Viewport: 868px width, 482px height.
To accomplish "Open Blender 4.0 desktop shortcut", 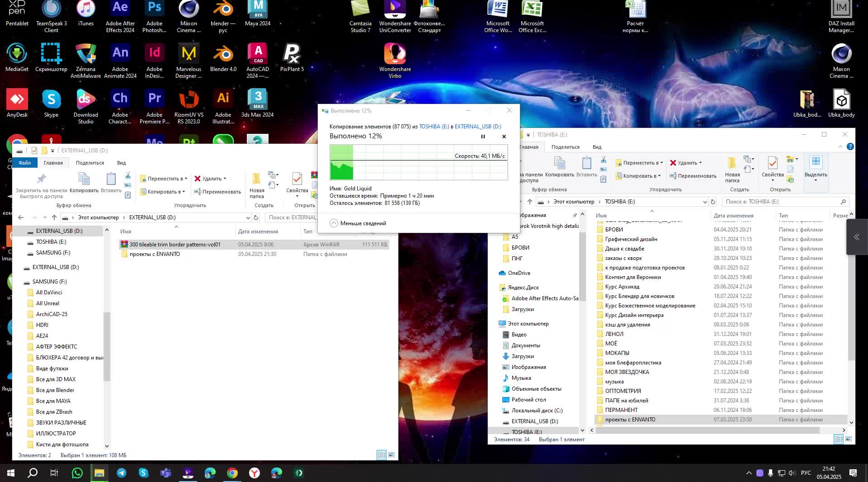I will click(x=223, y=58).
